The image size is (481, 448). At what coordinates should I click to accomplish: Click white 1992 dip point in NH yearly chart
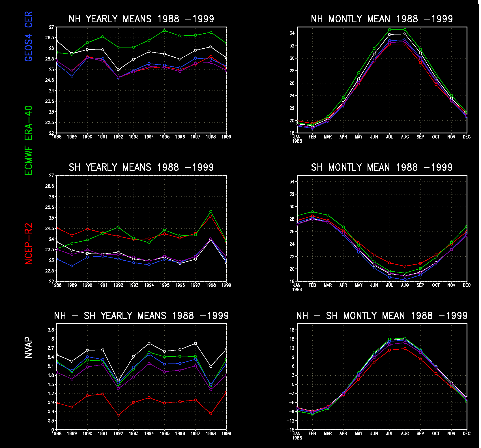118,70
